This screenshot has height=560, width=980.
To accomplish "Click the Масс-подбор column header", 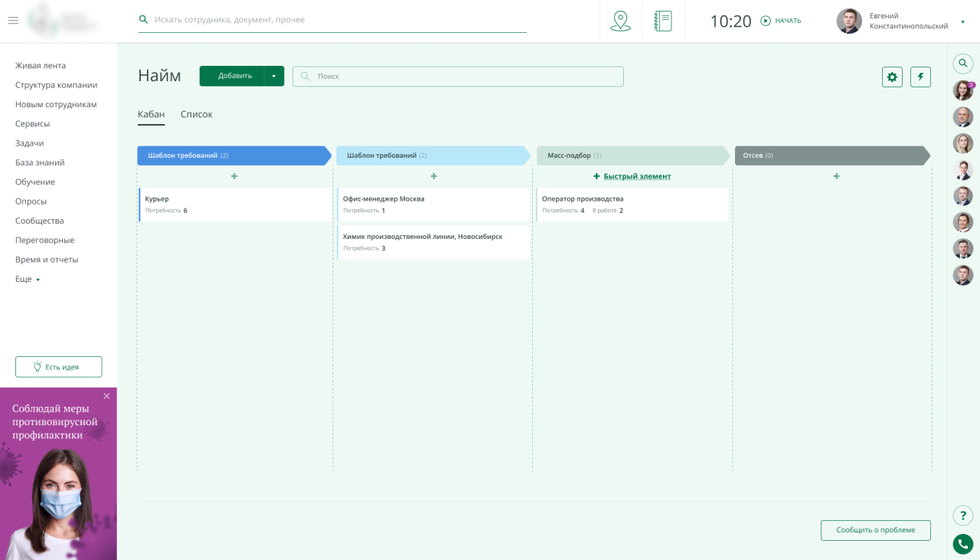I will [634, 156].
